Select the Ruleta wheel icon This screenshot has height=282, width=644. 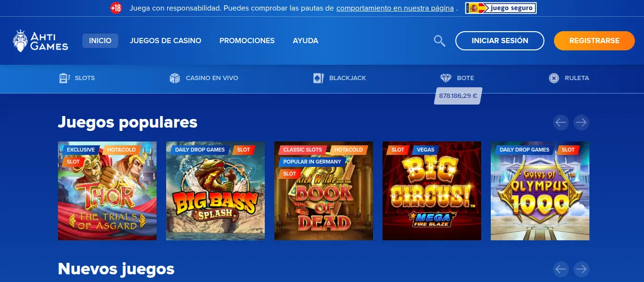(554, 78)
